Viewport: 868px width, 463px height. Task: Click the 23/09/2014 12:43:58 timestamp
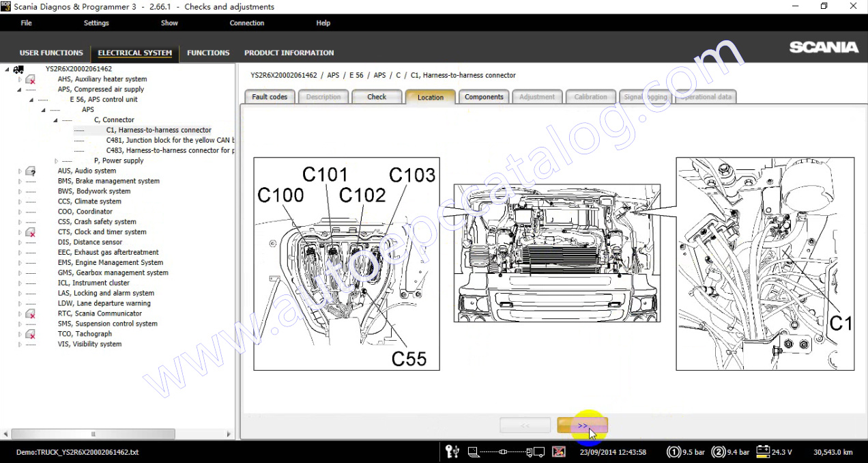coord(613,452)
